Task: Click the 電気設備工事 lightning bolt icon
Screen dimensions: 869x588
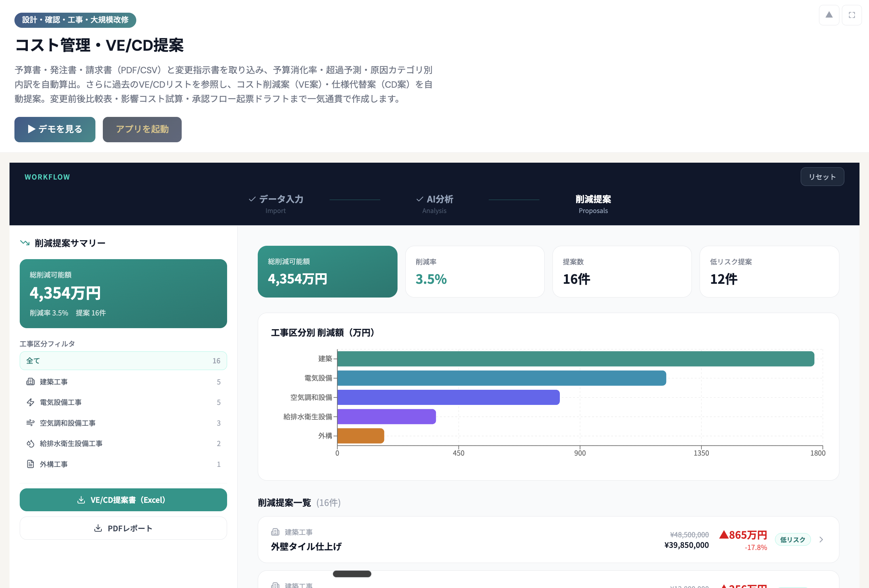Action: (30, 402)
